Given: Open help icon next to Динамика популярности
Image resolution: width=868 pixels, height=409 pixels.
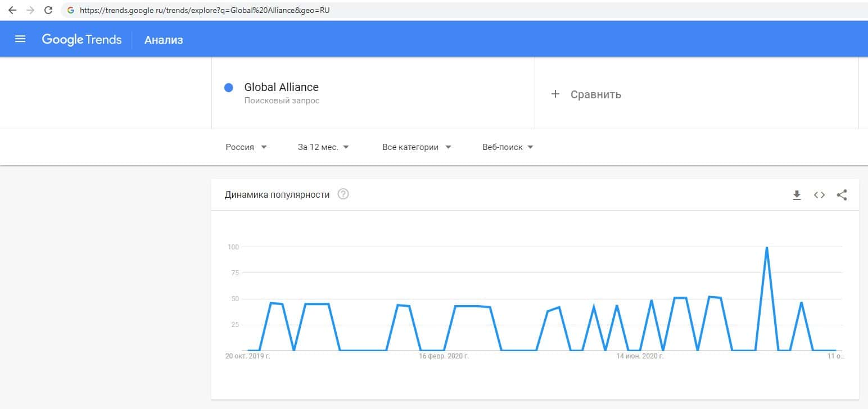Looking at the screenshot, I should 343,194.
